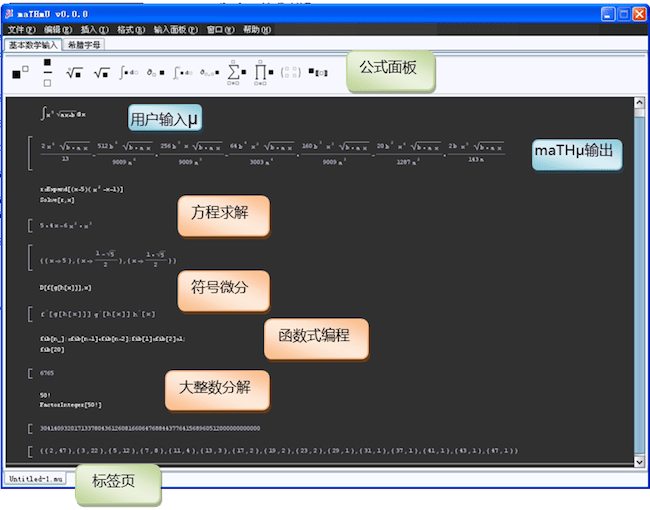Open the 编辑(E) menu
The width and height of the screenshot is (650, 510).
coord(58,29)
